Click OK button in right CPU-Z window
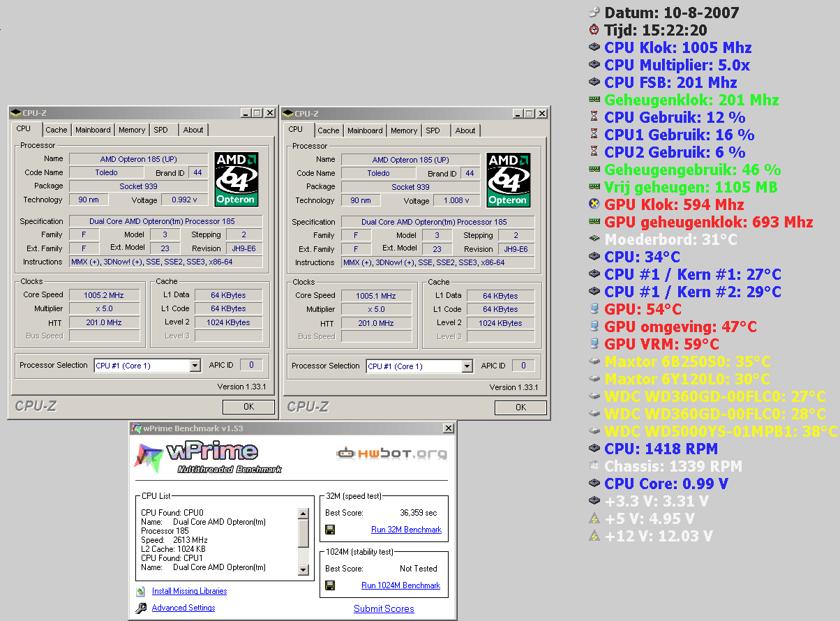The height and width of the screenshot is (621, 840). coord(520,407)
